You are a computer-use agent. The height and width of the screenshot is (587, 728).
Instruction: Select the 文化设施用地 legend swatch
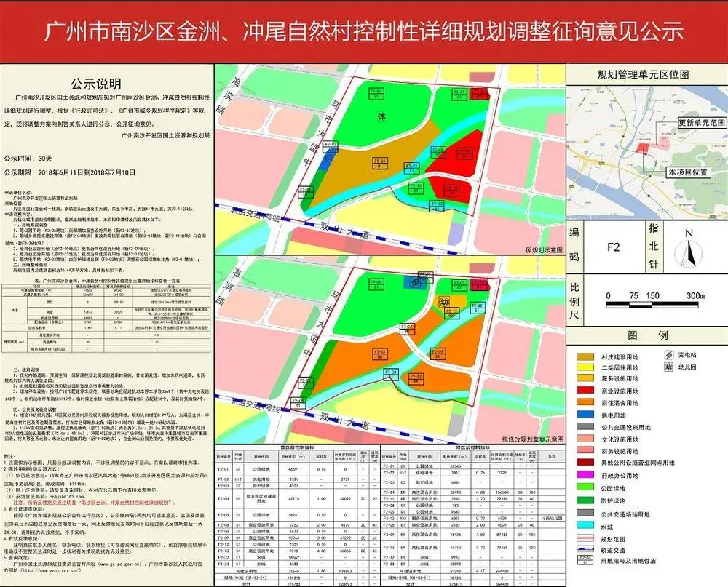(585, 439)
